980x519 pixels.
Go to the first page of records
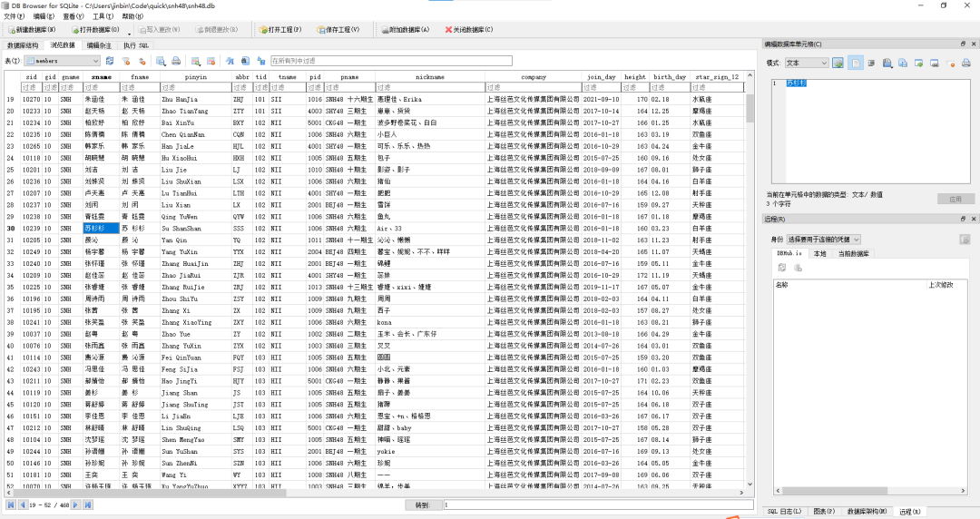[x=11, y=504]
